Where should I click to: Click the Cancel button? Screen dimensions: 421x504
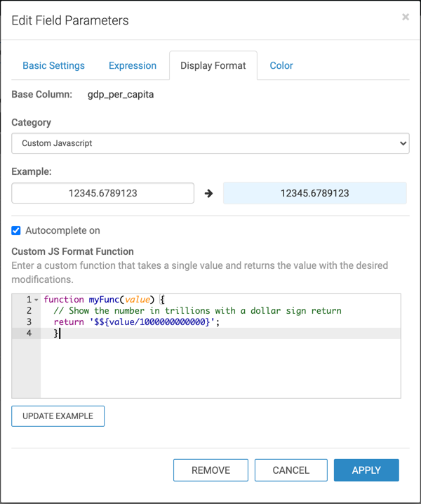point(291,470)
